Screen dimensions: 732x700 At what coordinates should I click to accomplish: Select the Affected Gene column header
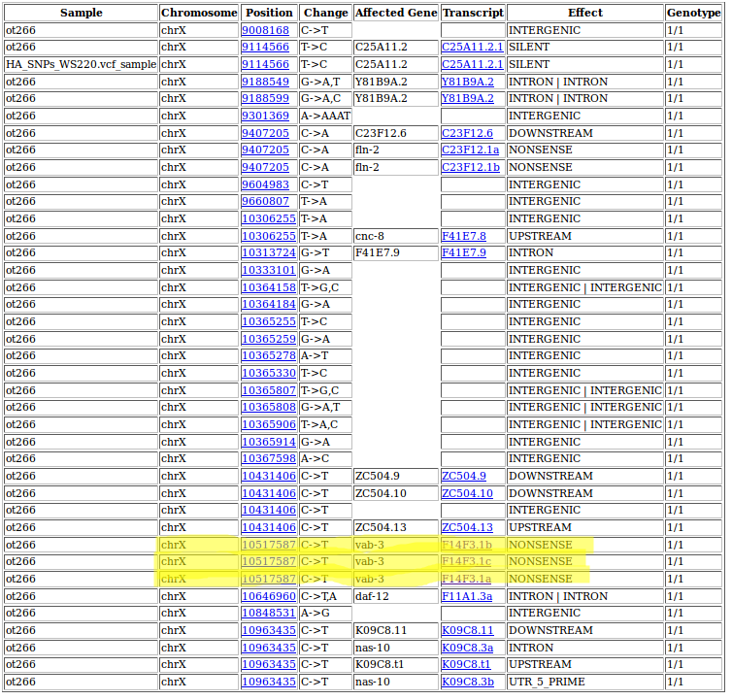click(396, 13)
